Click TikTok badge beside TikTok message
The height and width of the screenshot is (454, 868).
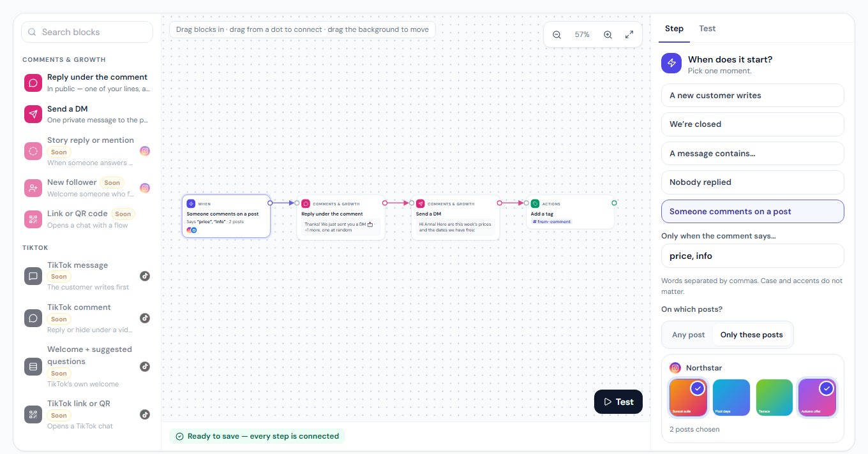tap(146, 276)
